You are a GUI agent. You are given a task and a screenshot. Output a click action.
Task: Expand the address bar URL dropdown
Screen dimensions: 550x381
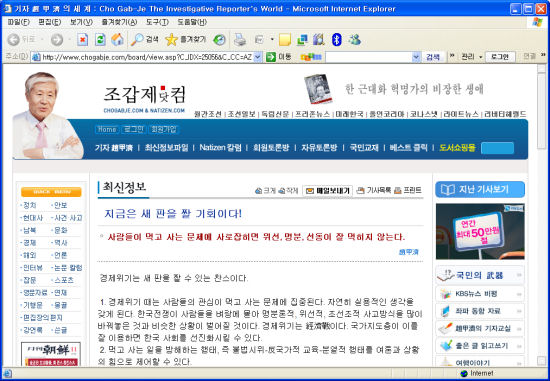257,57
